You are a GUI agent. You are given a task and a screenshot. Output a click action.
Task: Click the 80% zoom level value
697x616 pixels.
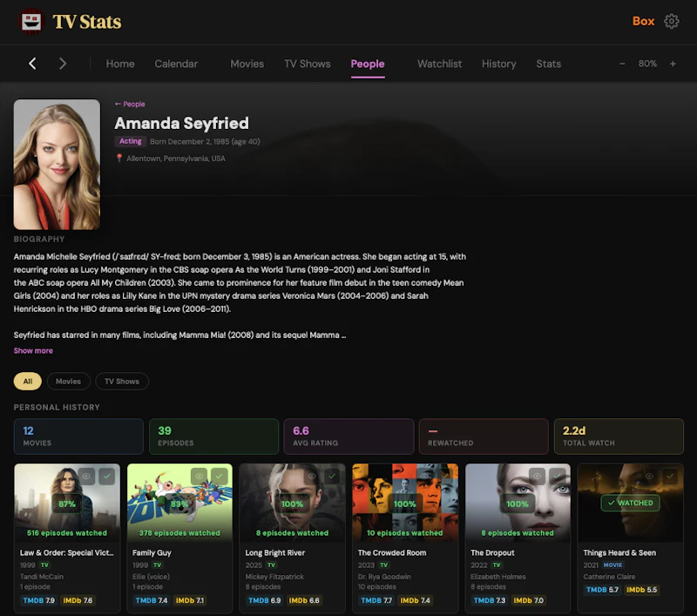647,64
